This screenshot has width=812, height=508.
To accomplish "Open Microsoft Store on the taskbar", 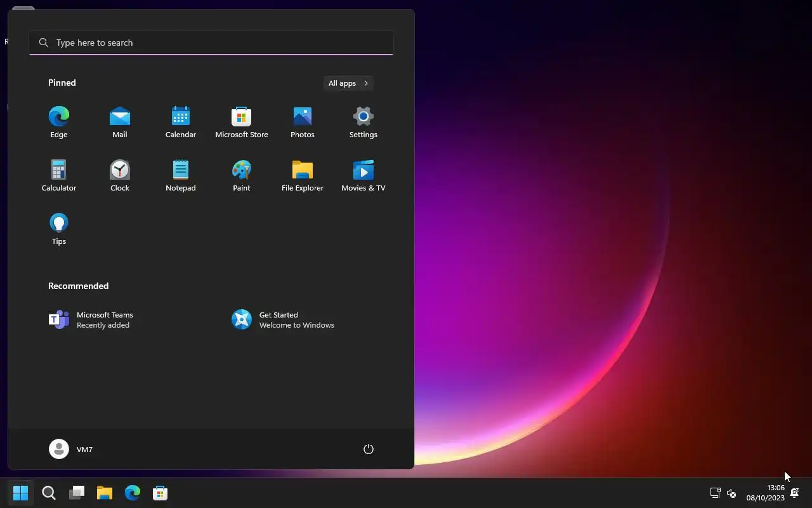I will [x=160, y=493].
